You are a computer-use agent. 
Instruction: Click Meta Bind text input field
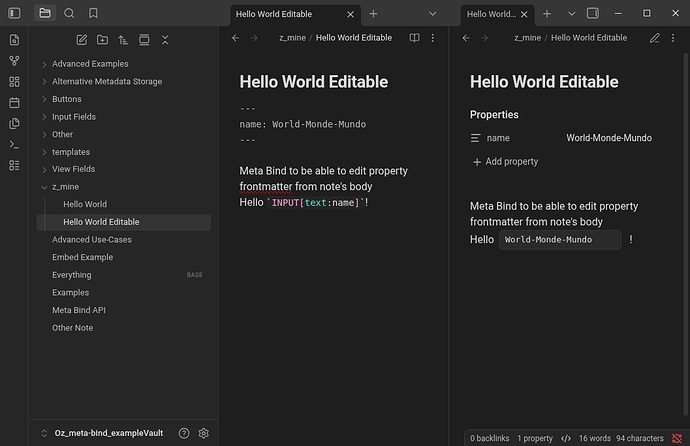(560, 240)
